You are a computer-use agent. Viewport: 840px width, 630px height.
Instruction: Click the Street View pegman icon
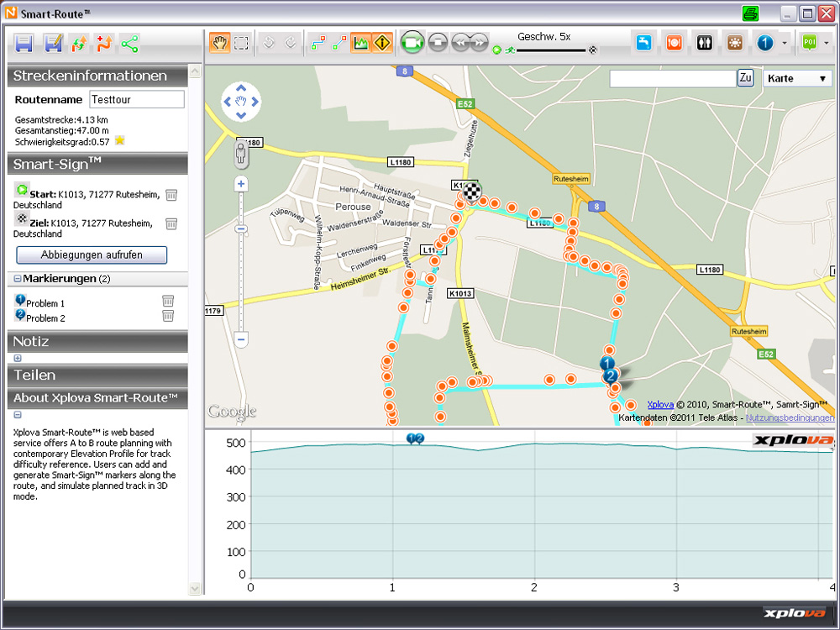coord(241,155)
